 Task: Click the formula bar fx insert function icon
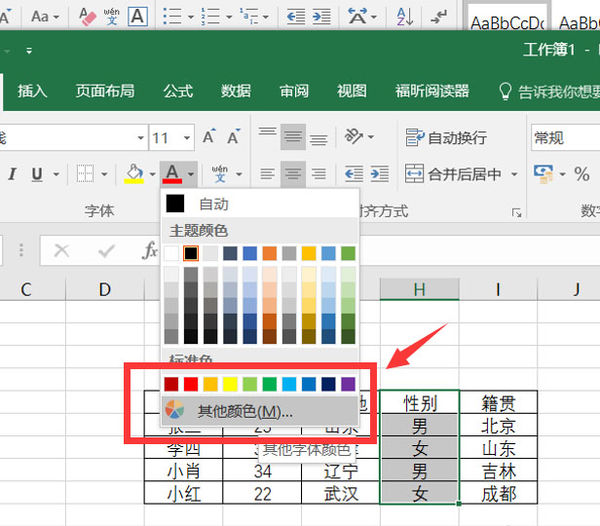[149, 251]
